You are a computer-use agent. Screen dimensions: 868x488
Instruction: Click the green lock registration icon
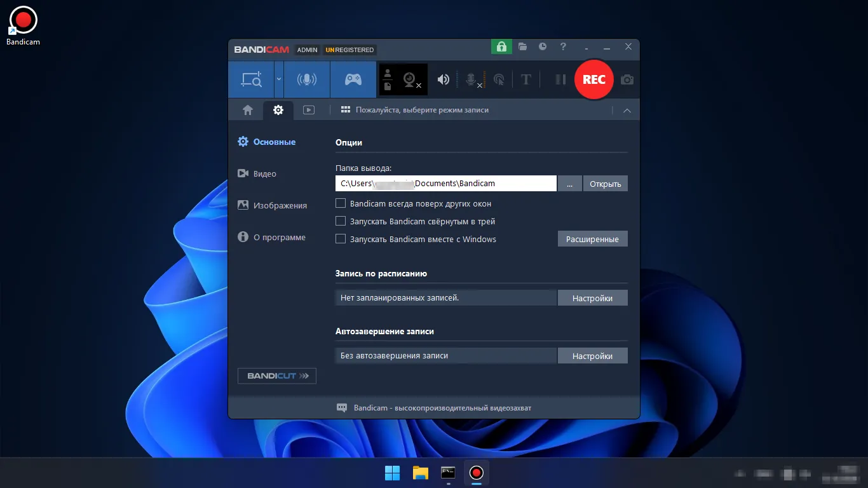pyautogui.click(x=501, y=46)
